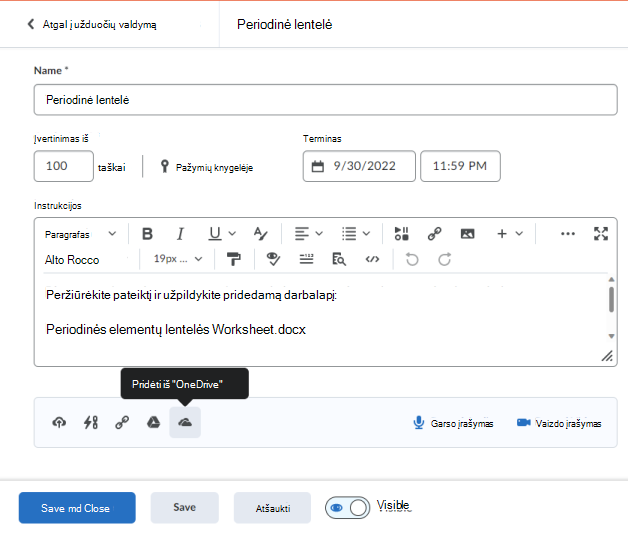Click the editor scrollbar down arrow

point(611,336)
